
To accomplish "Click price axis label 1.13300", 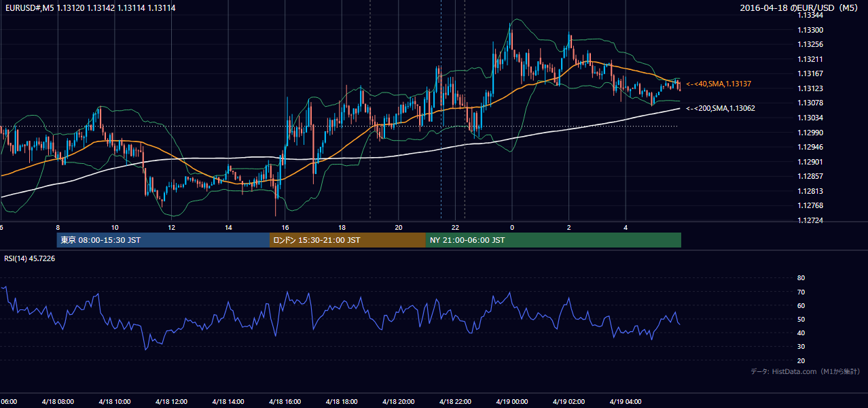I will click(x=810, y=30).
